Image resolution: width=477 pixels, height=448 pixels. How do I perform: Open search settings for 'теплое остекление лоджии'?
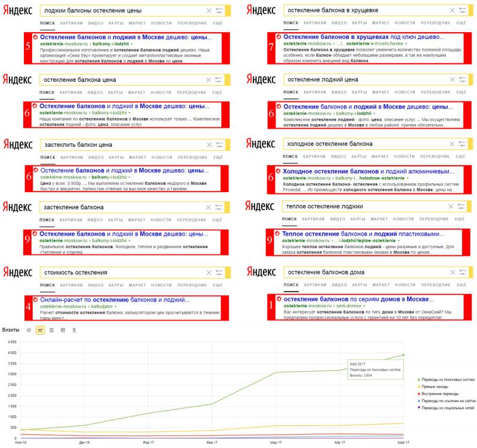[x=461, y=206]
